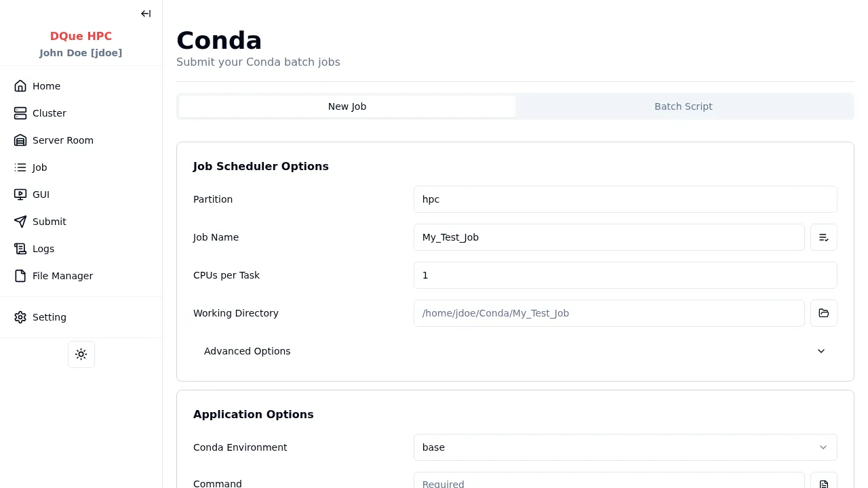Screen dimensions: 868x488
Task: Switch to the Batch Script tab
Action: click(x=683, y=106)
